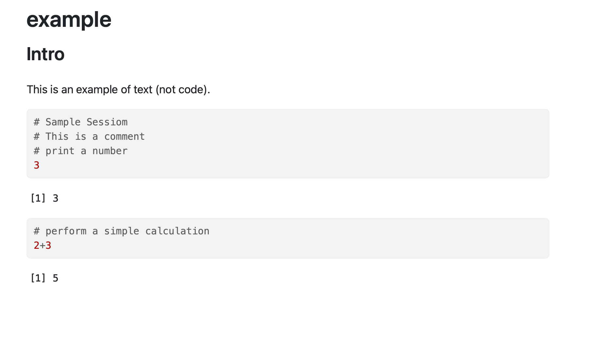Click the red 2 in the "2+3" expression

pyautogui.click(x=36, y=246)
